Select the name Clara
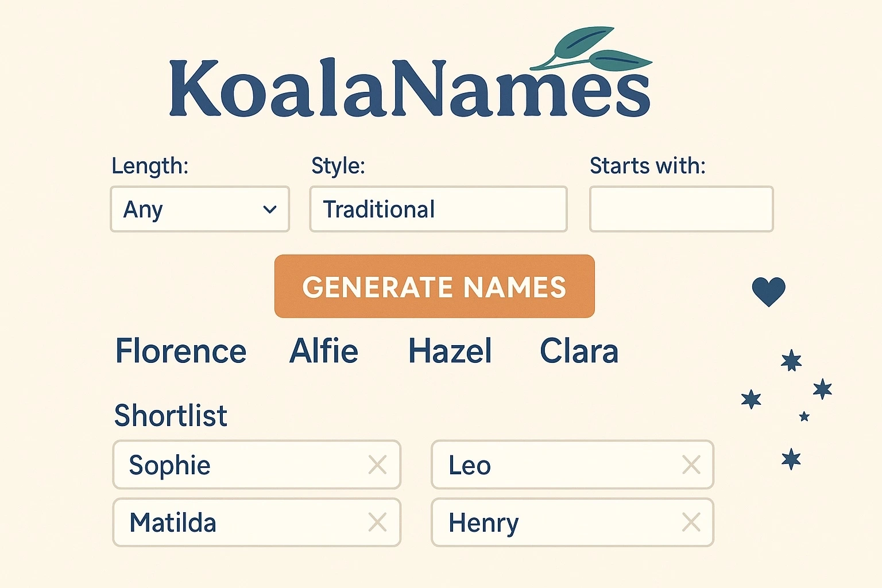The image size is (882, 588). click(579, 351)
